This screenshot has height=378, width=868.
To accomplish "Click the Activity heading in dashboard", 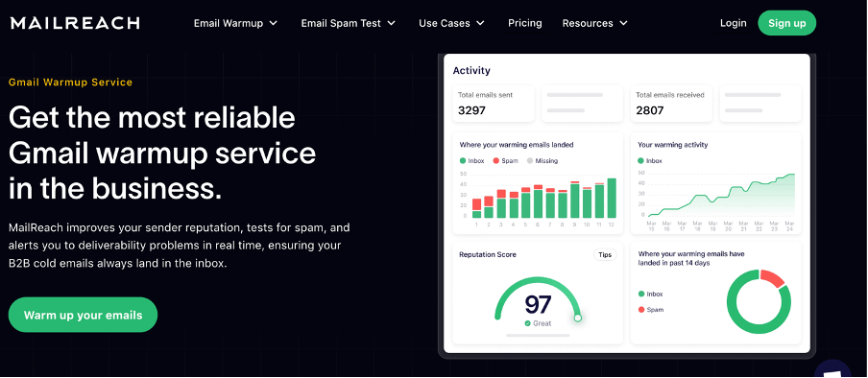I will (x=471, y=70).
